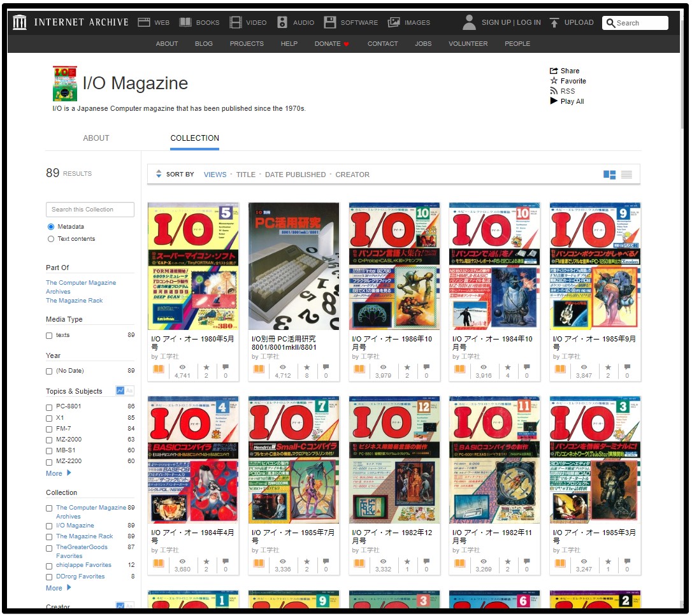Open the PC活用研究 cover thumbnail
Viewport: 692px width, 616px height.
[x=294, y=266]
